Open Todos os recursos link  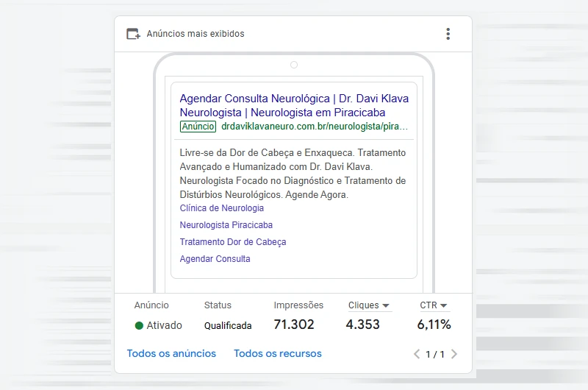(278, 354)
